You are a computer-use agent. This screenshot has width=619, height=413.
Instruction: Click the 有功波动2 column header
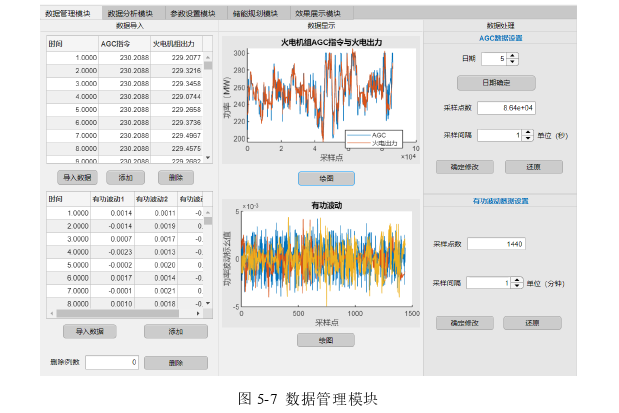coord(156,199)
